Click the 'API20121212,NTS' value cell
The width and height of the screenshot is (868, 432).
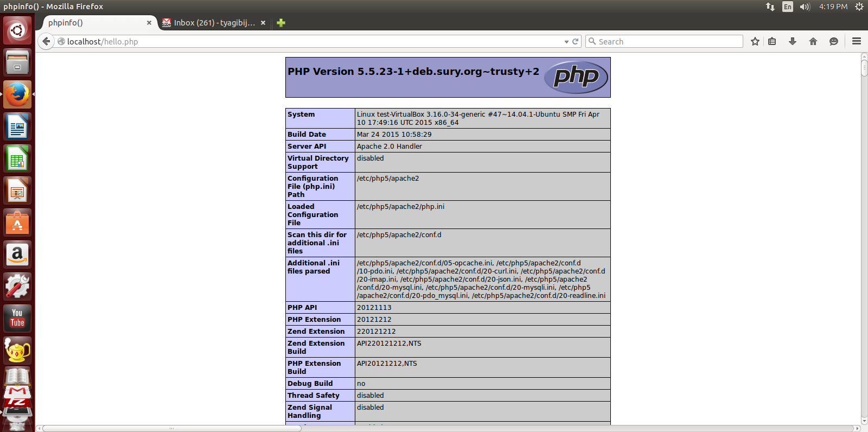[483, 367]
